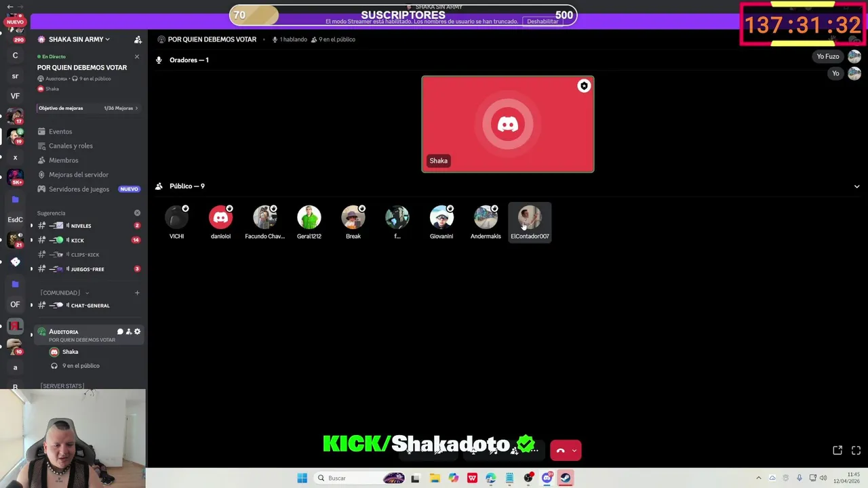Open the juegos-free channel
The width and height of the screenshot is (868, 488).
point(88,269)
